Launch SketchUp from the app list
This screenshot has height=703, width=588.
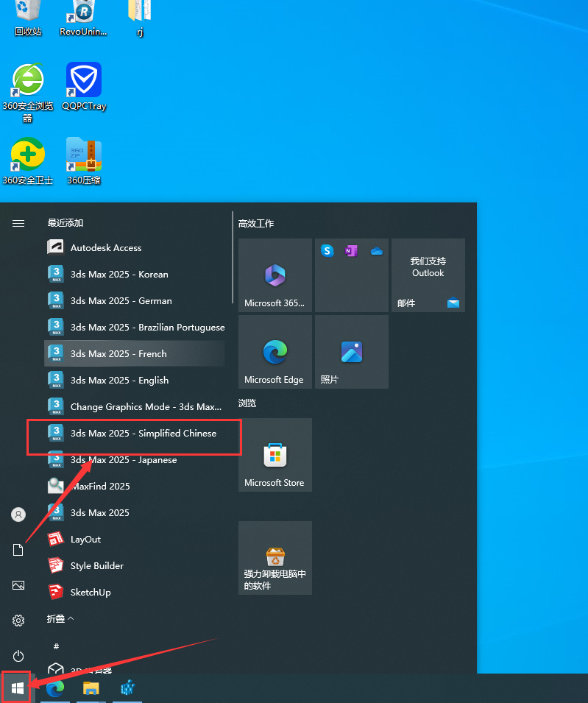135,592
